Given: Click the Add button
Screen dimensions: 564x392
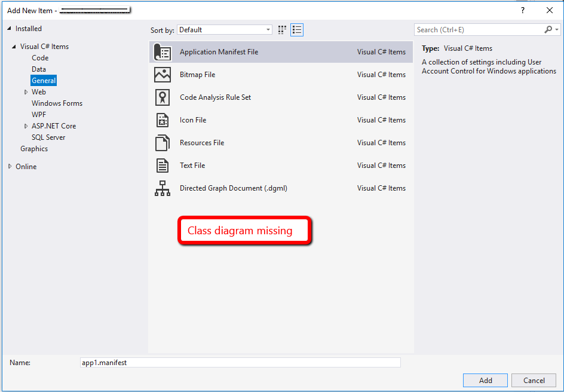Looking at the screenshot, I should click(485, 380).
